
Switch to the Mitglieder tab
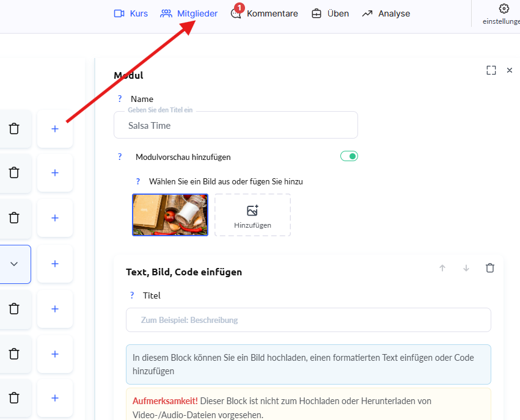pos(189,13)
